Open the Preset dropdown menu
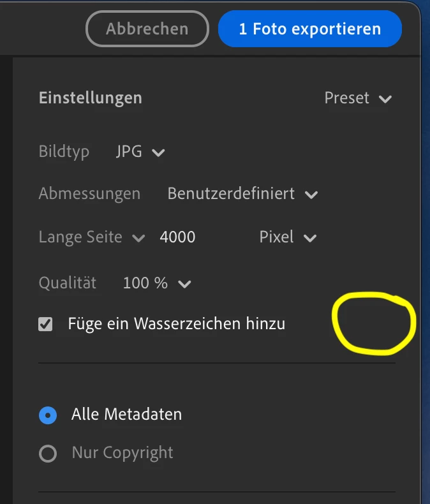 pos(358,98)
